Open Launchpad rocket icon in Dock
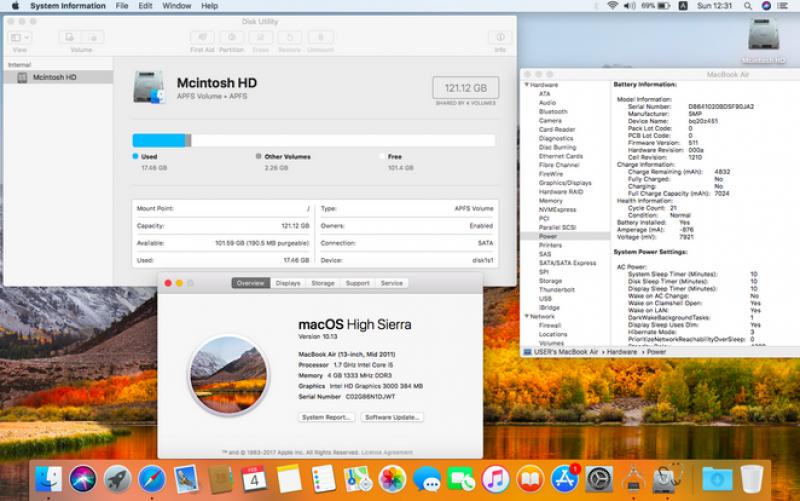This screenshot has width=800, height=501. [117, 479]
